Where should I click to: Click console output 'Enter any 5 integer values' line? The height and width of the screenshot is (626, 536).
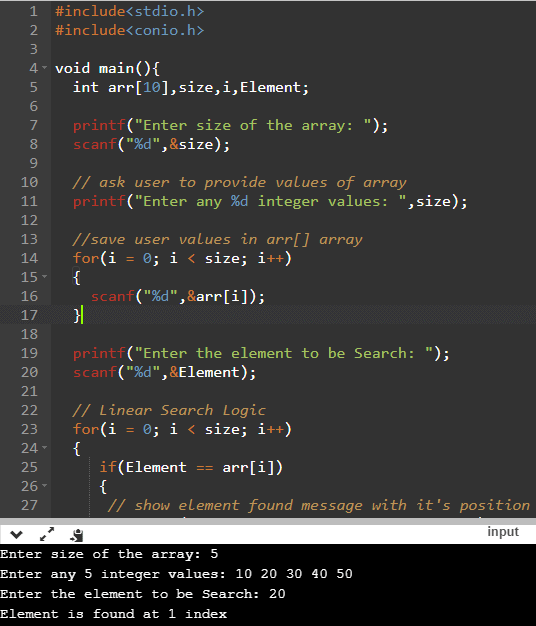pos(176,574)
